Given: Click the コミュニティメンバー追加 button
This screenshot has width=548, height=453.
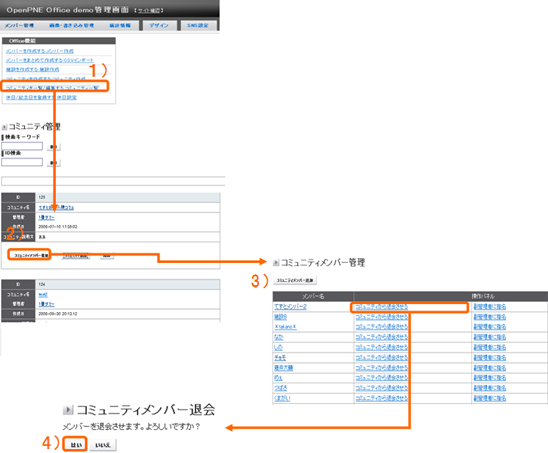Looking at the screenshot, I should pos(295,280).
